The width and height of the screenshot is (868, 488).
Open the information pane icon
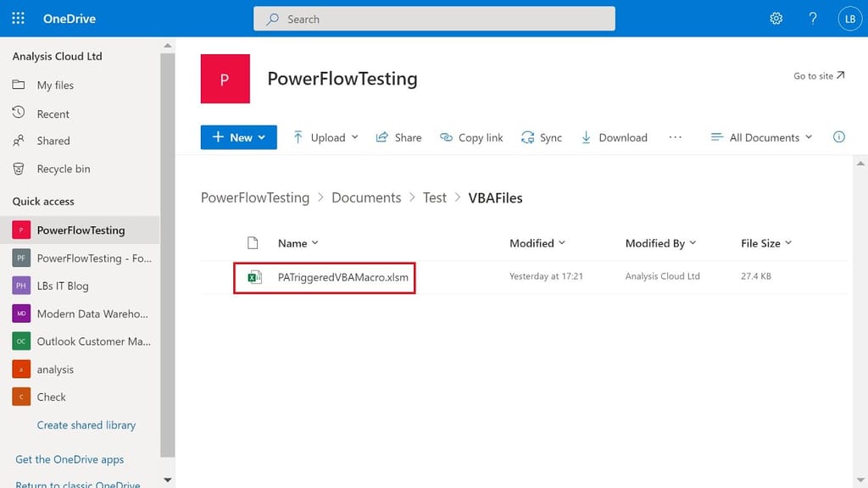[838, 136]
